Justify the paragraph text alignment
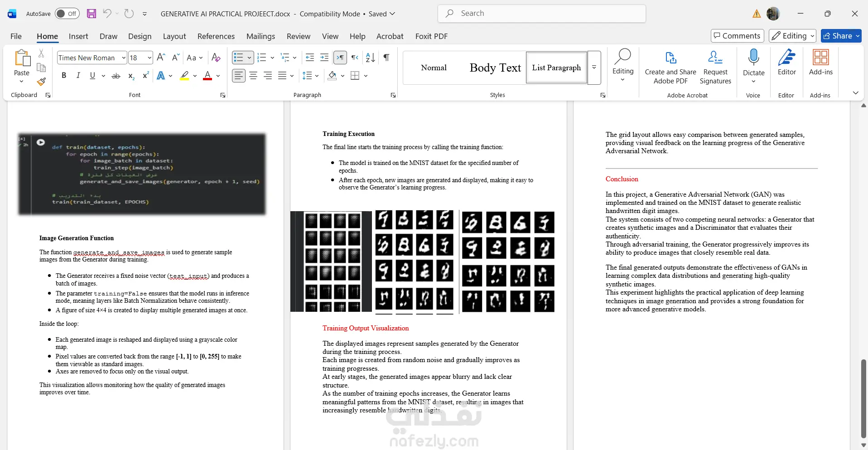The height and width of the screenshot is (450, 868). click(282, 76)
